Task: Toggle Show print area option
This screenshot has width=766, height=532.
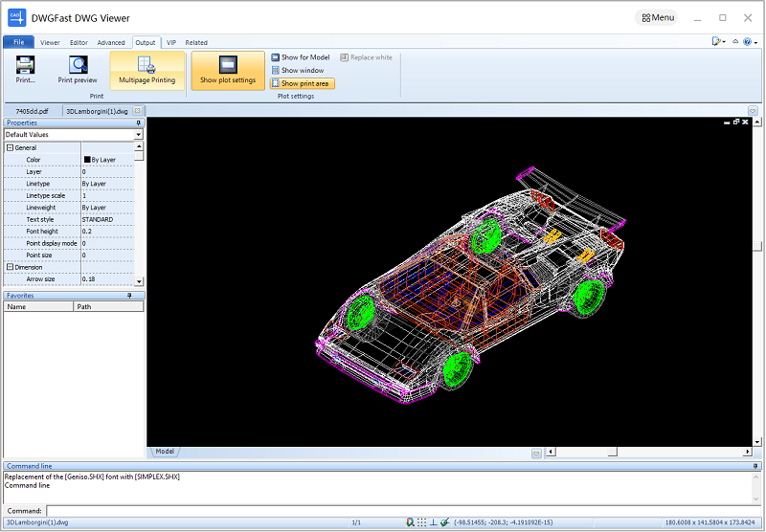Action: tap(303, 83)
